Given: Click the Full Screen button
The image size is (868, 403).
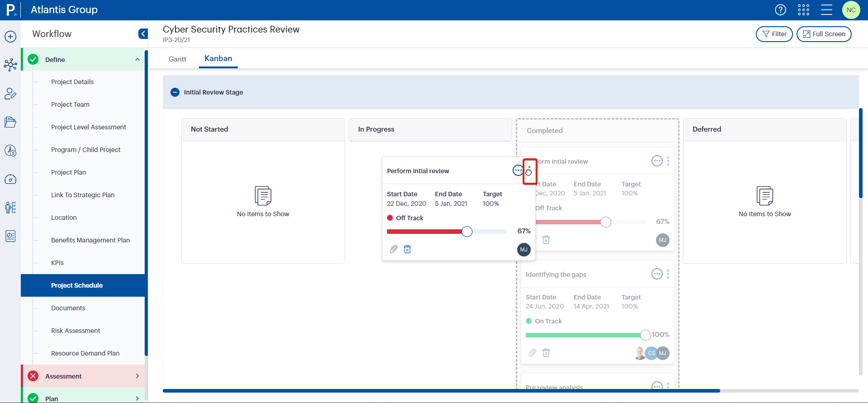Looking at the screenshot, I should point(824,34).
